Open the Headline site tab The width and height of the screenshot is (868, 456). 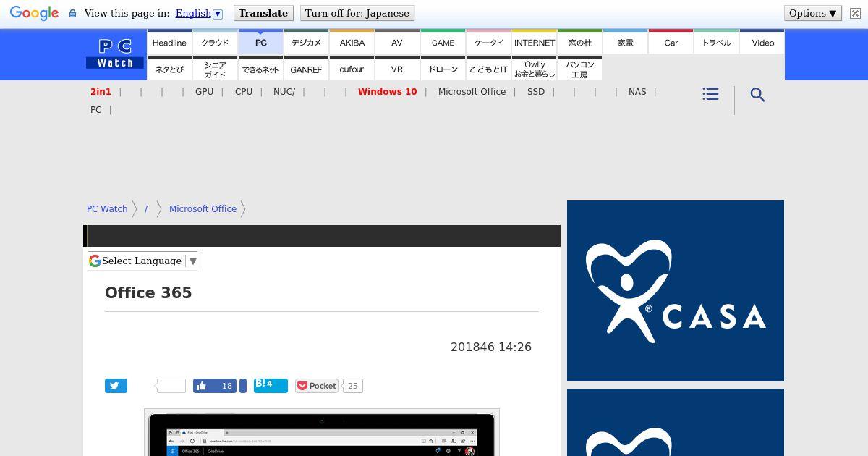click(x=169, y=42)
